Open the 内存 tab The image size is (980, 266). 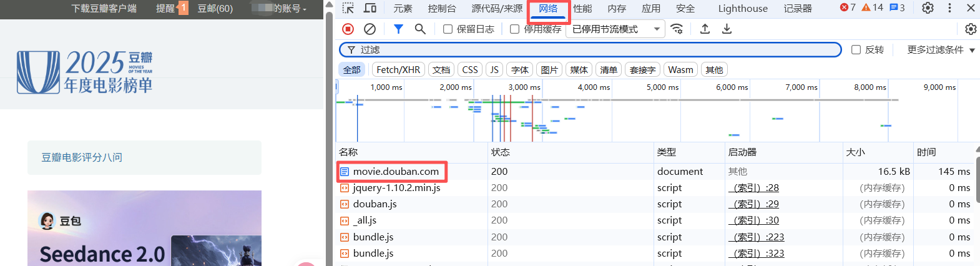click(x=617, y=8)
